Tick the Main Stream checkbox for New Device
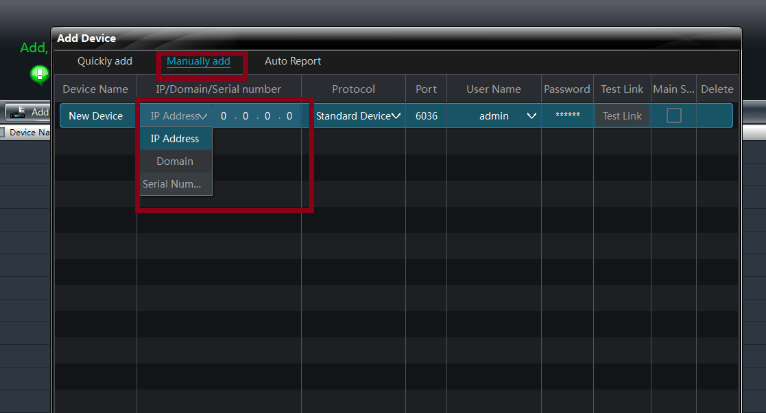 (x=674, y=116)
